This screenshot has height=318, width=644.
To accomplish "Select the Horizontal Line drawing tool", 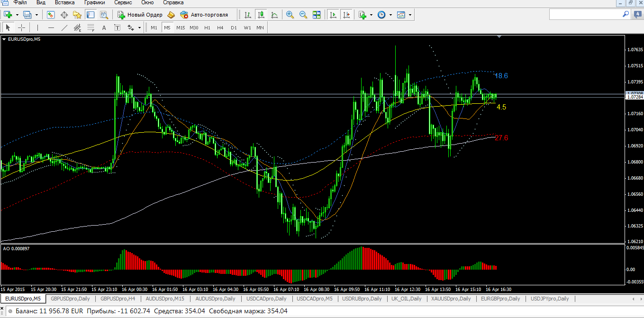I will 51,27.
